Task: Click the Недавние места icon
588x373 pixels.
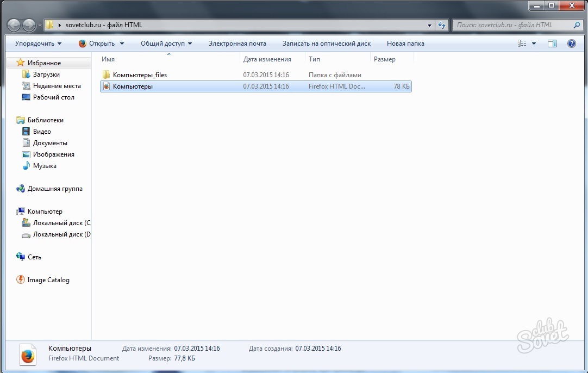Action: (26, 85)
